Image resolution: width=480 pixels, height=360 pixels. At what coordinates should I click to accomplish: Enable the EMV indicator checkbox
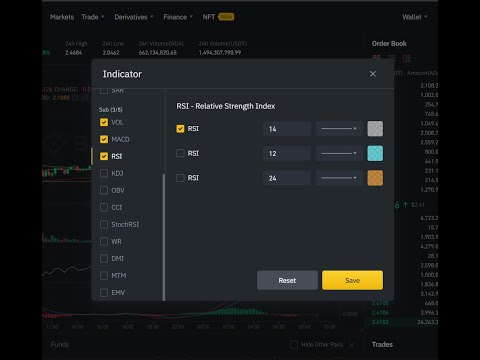104,293
